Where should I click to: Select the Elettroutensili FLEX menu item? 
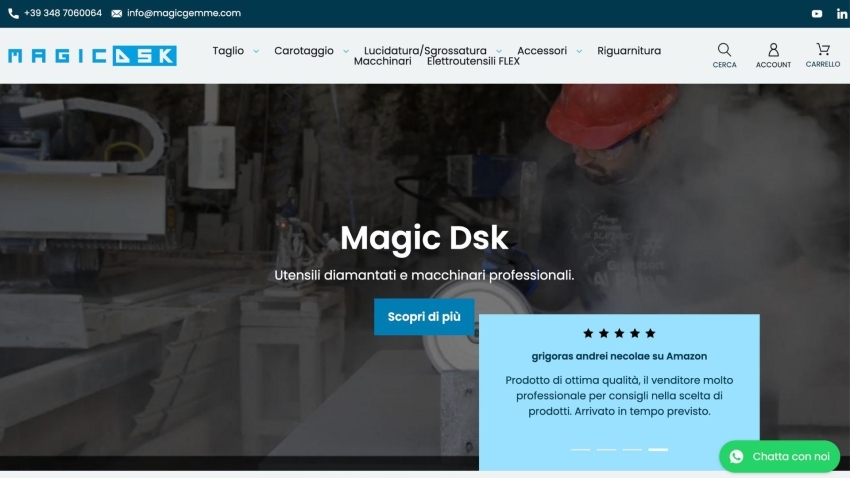473,62
